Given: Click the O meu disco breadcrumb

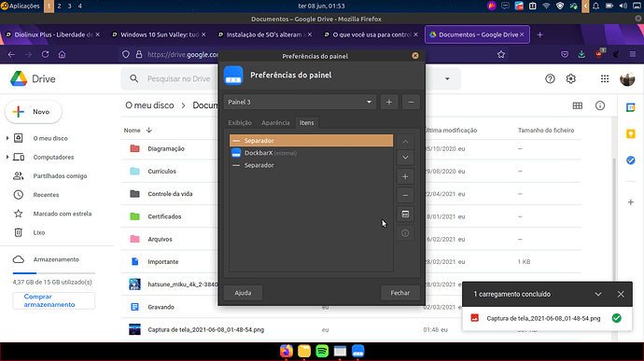Looking at the screenshot, I should 149,105.
